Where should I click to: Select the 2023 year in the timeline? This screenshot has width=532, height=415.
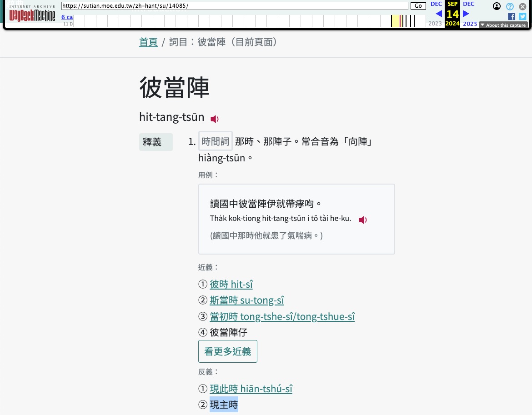pyautogui.click(x=435, y=23)
